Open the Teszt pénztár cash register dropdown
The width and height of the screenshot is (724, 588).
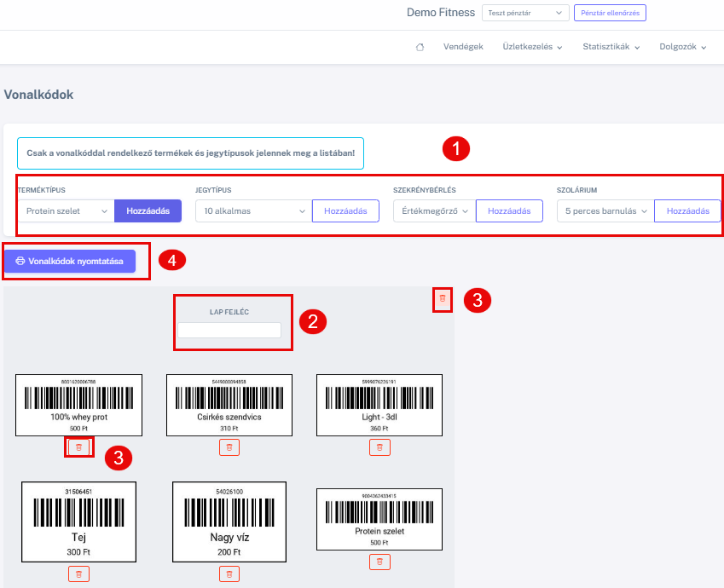coord(525,13)
